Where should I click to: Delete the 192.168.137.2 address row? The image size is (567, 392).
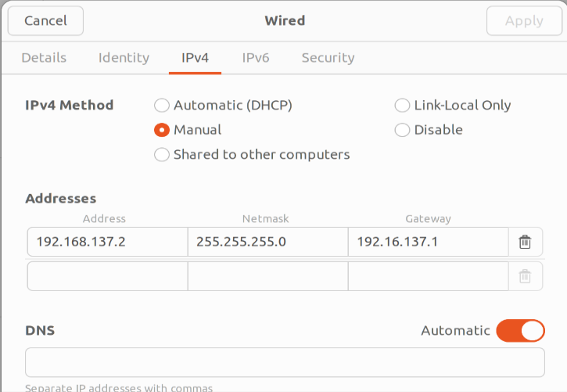525,242
